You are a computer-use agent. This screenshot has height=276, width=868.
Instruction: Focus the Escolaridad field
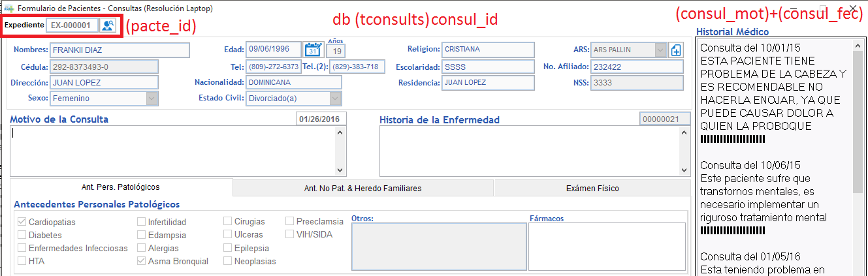[x=488, y=67]
